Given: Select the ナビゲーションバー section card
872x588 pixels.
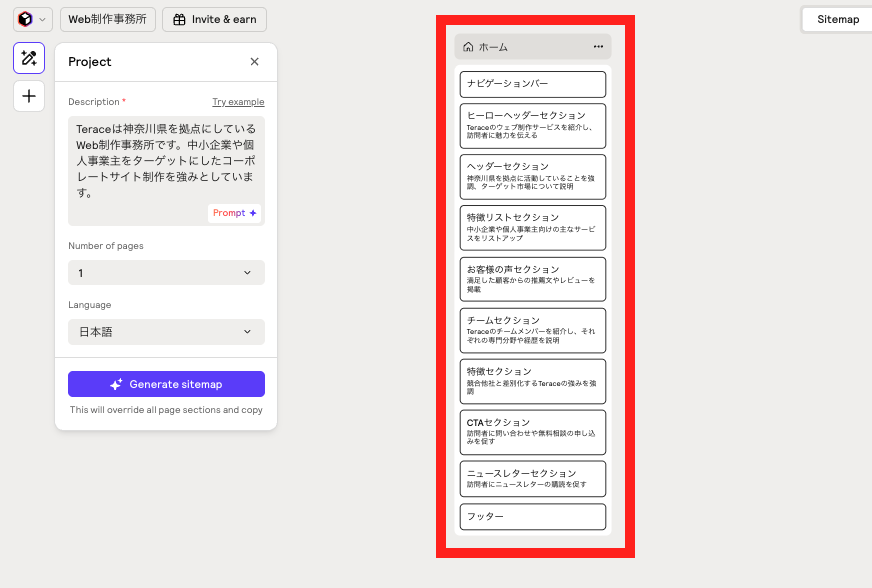Looking at the screenshot, I should tap(533, 84).
